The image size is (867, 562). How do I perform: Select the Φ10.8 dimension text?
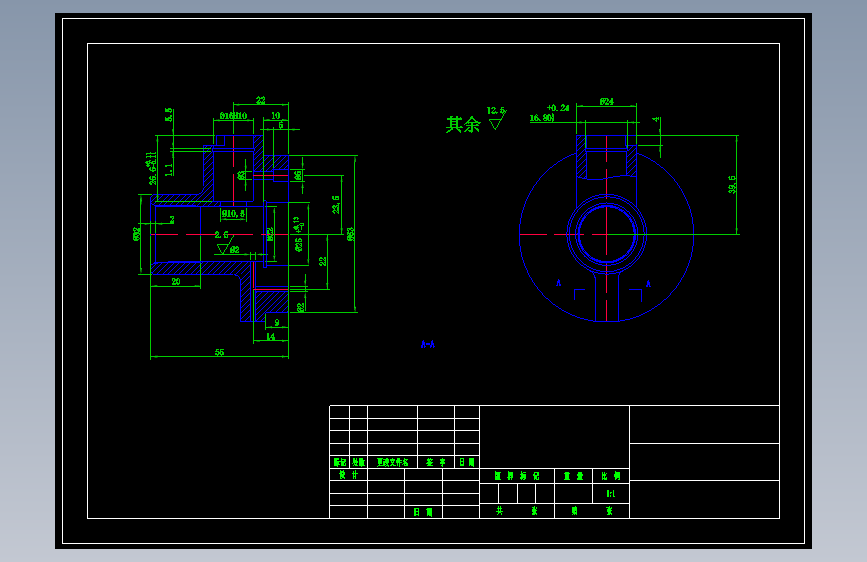click(233, 214)
